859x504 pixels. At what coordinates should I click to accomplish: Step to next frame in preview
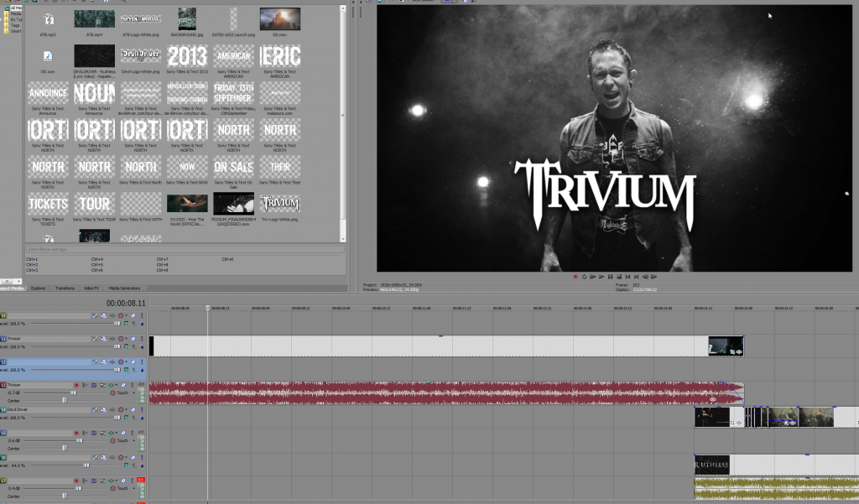point(654,277)
